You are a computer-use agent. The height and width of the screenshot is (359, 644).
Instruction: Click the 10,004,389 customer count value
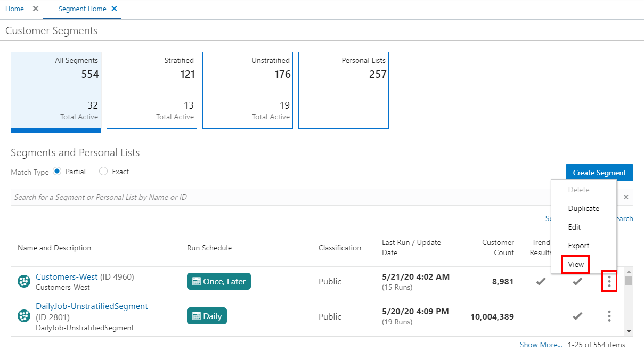coord(492,316)
